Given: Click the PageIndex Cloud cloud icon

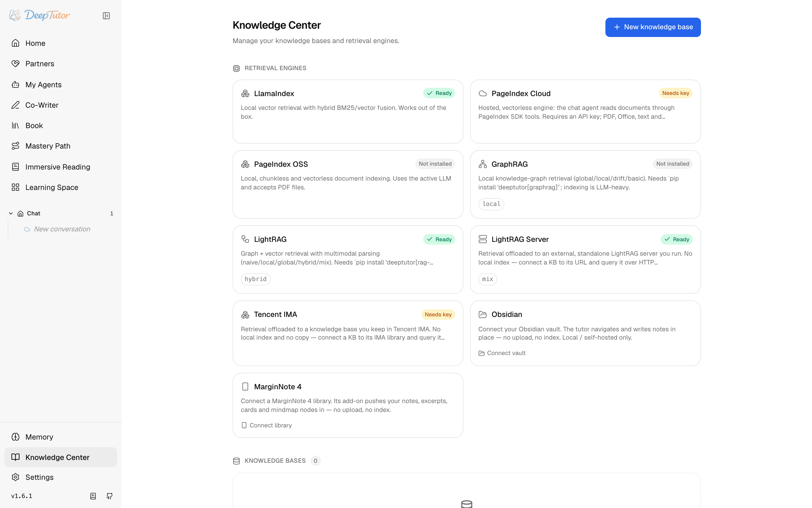Looking at the screenshot, I should point(483,93).
